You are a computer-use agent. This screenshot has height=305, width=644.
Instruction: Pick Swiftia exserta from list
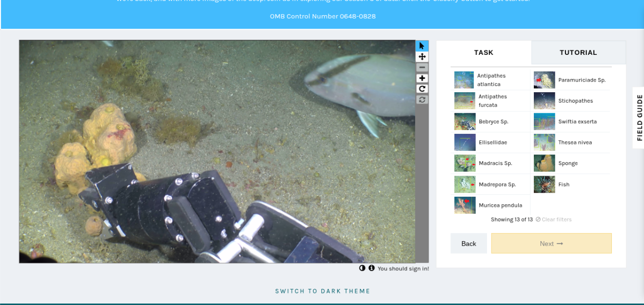pos(571,122)
